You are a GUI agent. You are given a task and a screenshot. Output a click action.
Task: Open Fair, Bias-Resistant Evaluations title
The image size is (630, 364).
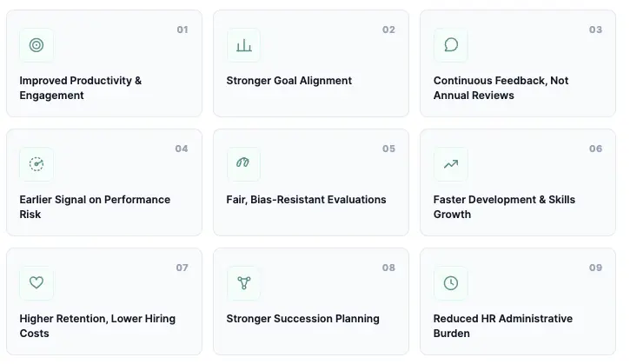click(x=306, y=200)
